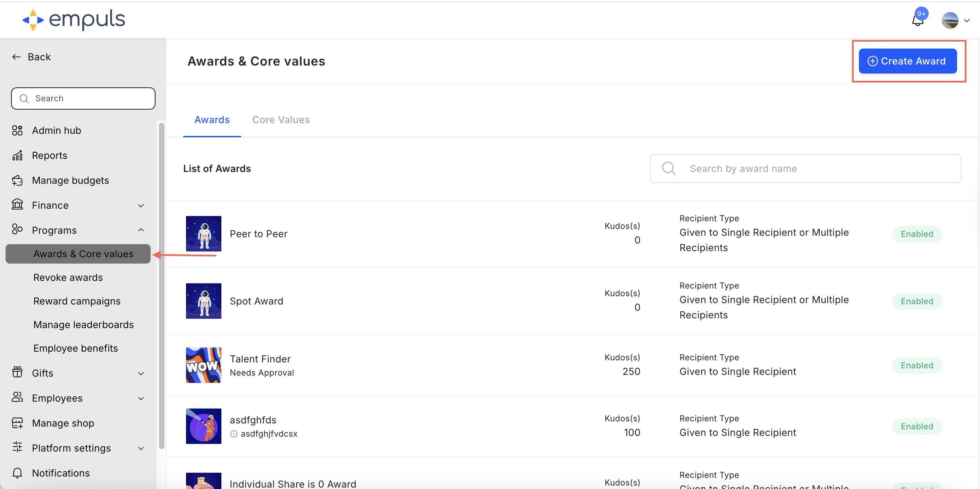Image resolution: width=980 pixels, height=489 pixels.
Task: Click the Create Award button
Action: [907, 61]
